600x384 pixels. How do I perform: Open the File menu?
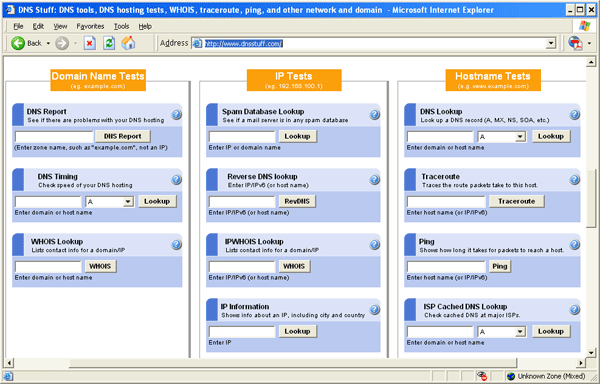click(x=18, y=26)
